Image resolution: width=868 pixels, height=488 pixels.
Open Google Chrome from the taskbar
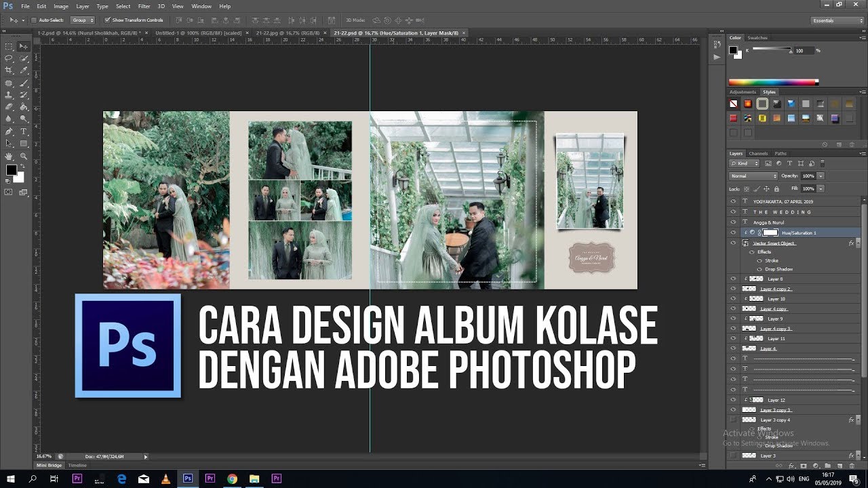[x=233, y=479]
